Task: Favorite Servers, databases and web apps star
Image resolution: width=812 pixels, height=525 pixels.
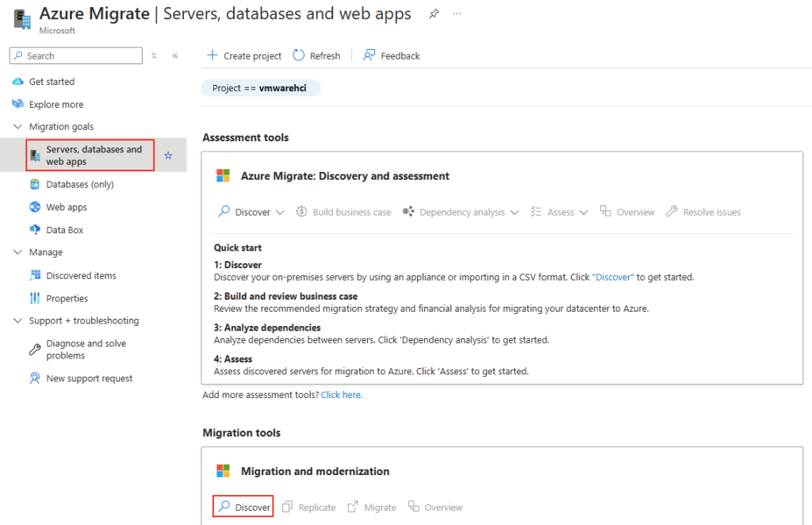Action: pyautogui.click(x=168, y=155)
